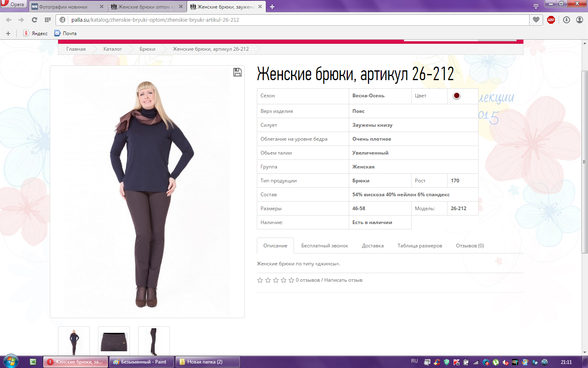Screen dimensions: 588x368
Task: Open the tab menu in the title bar
Action: click(x=536, y=6)
